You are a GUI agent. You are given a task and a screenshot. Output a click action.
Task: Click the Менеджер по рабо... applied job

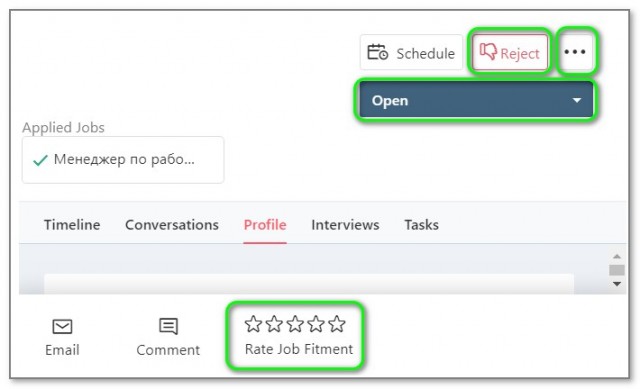[123, 160]
